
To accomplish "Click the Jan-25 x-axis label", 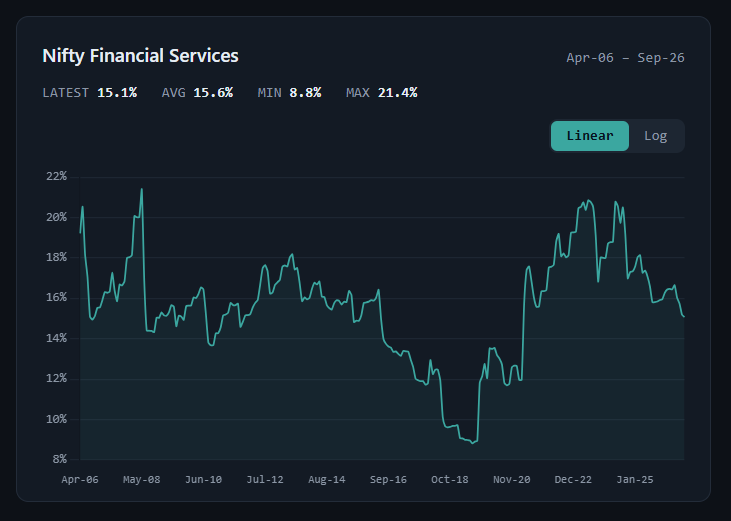I will 635,480.
